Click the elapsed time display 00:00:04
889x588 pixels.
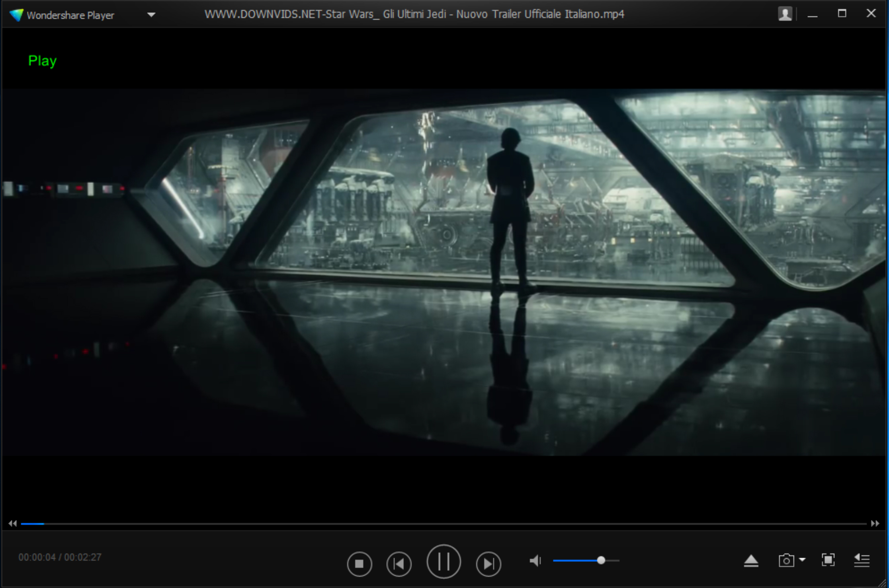coord(38,557)
